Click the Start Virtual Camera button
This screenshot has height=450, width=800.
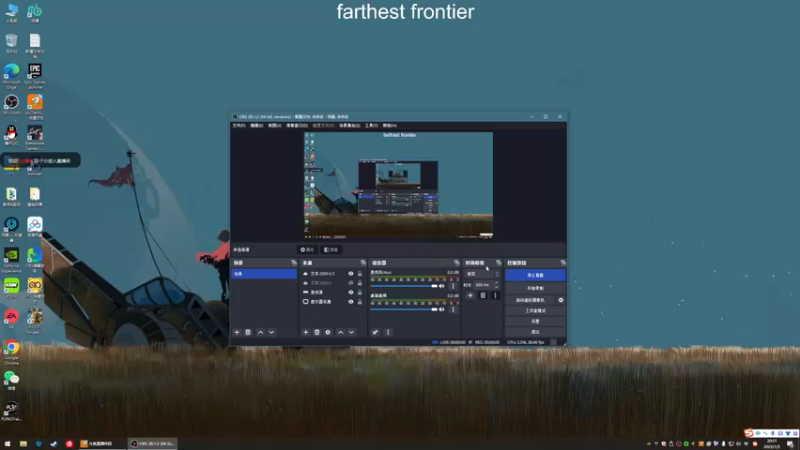(x=530, y=300)
